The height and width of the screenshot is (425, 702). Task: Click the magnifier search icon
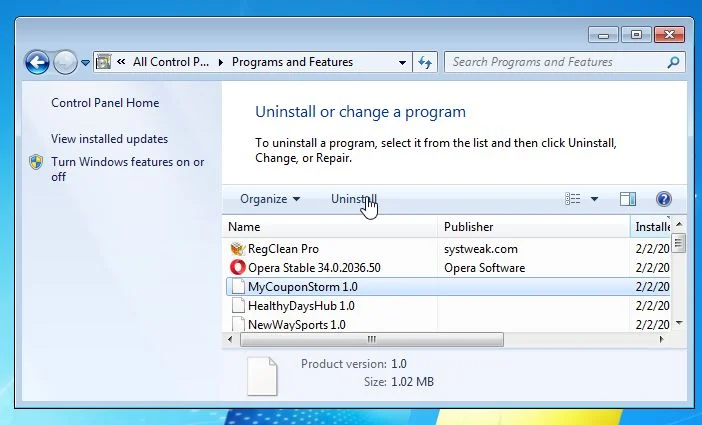pyautogui.click(x=673, y=62)
